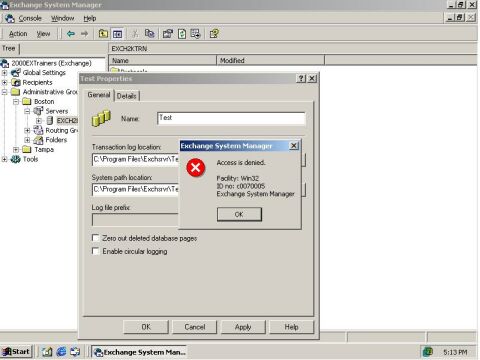Click the Up one level folder icon
480x360 pixels.
click(103, 34)
